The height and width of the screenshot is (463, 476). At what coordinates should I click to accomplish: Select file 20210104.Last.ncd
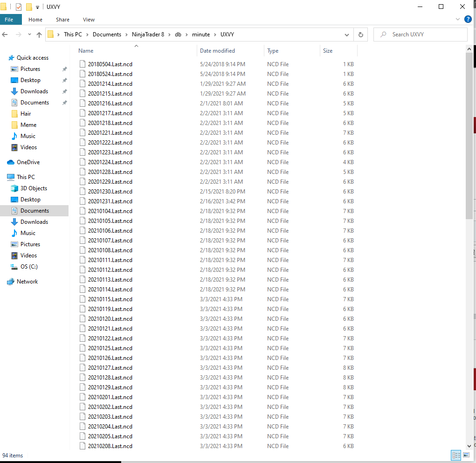[x=110, y=211]
